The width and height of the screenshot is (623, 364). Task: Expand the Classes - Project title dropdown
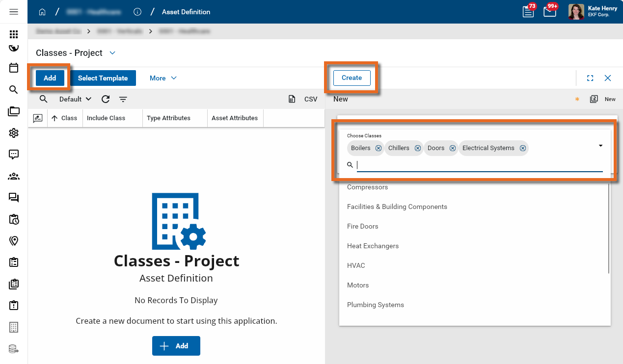click(x=112, y=53)
